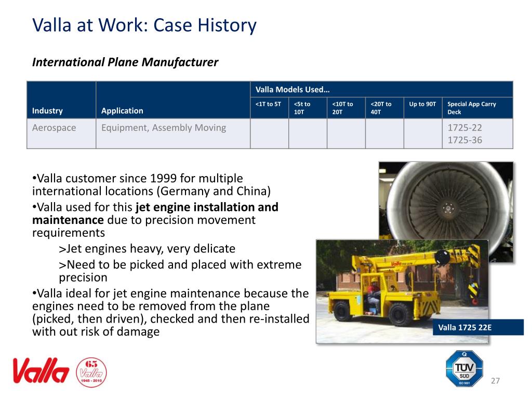
Task: Click the red Valla logo
Action: tap(41, 370)
